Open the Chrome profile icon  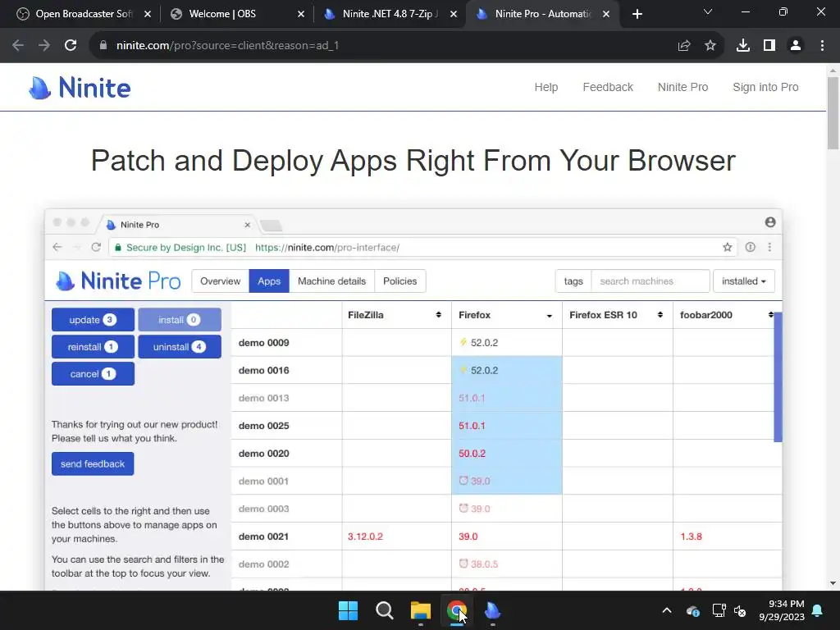point(796,46)
